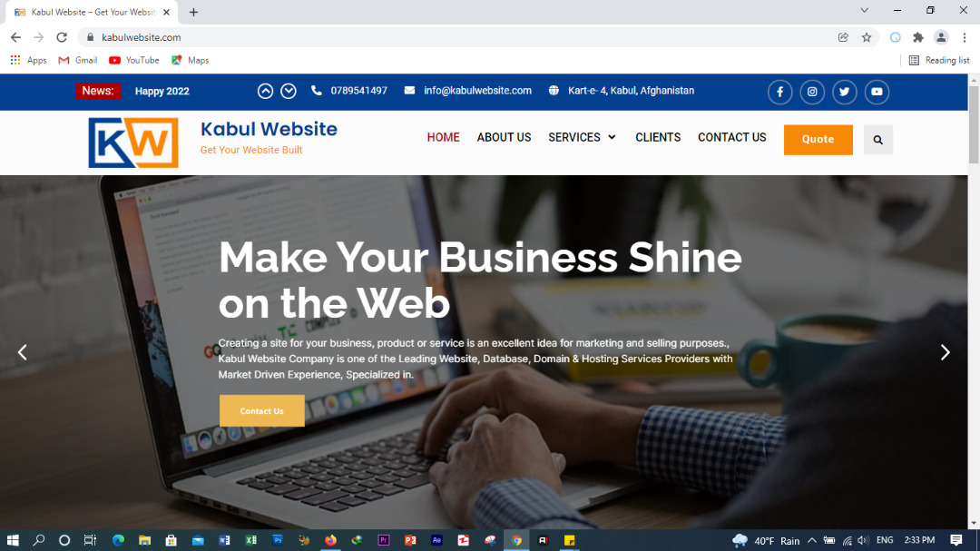Show next news item with down arrow
Image resolution: width=980 pixels, height=551 pixels.
[289, 91]
